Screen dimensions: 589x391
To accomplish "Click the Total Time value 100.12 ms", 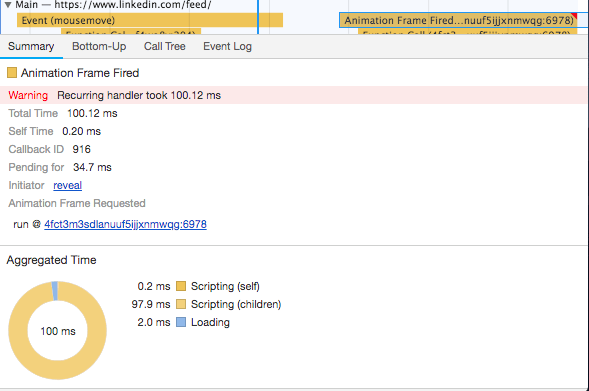I will click(92, 113).
